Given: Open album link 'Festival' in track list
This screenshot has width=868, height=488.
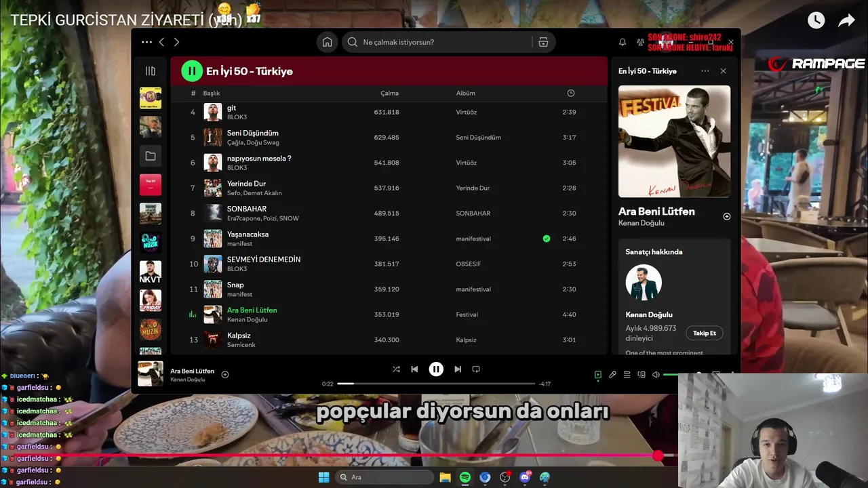Looking at the screenshot, I should (x=467, y=314).
